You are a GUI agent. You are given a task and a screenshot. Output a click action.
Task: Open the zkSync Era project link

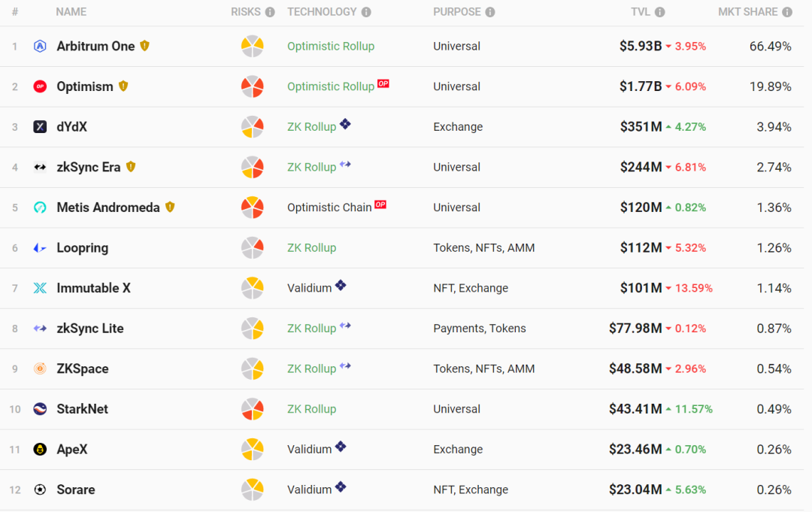(89, 167)
